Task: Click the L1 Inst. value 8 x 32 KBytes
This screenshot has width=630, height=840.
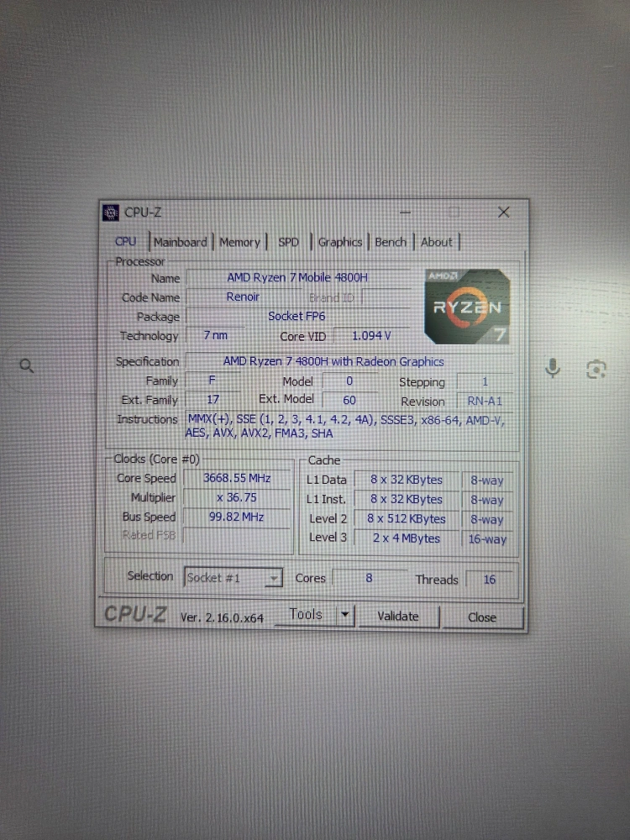Action: (407, 499)
